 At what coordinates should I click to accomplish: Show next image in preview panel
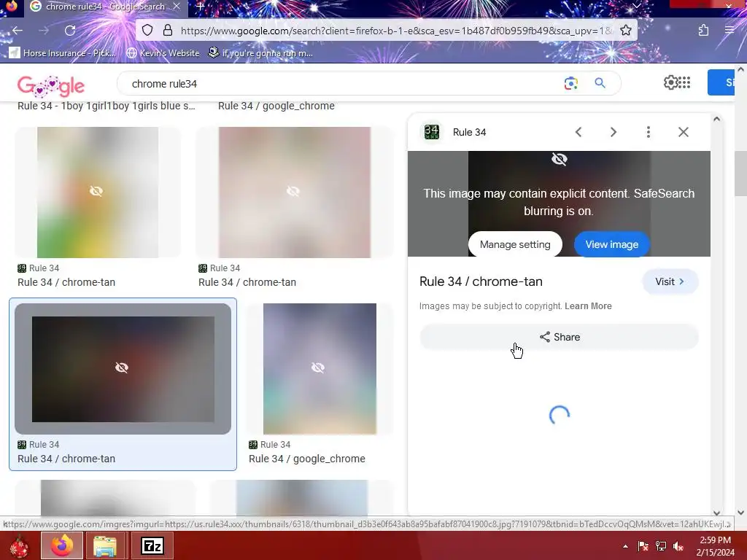click(614, 132)
